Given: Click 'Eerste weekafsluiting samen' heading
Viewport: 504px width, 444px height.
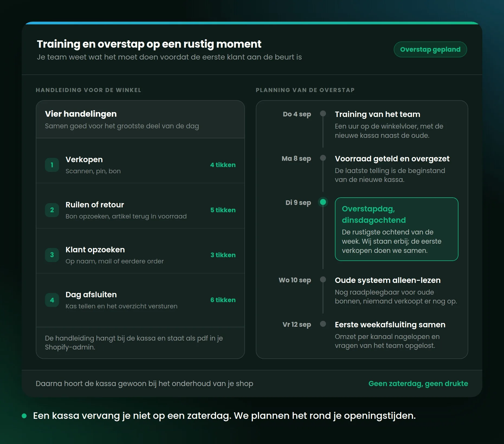Looking at the screenshot, I should click(x=390, y=325).
